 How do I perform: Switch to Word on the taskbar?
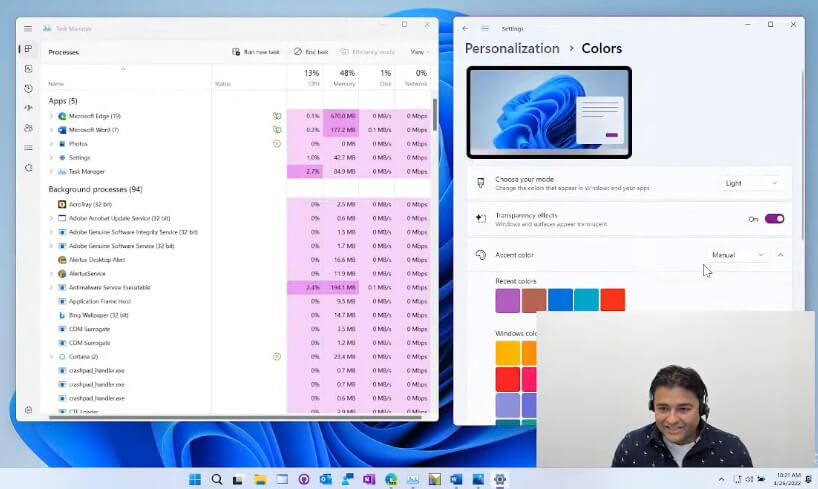[x=456, y=479]
